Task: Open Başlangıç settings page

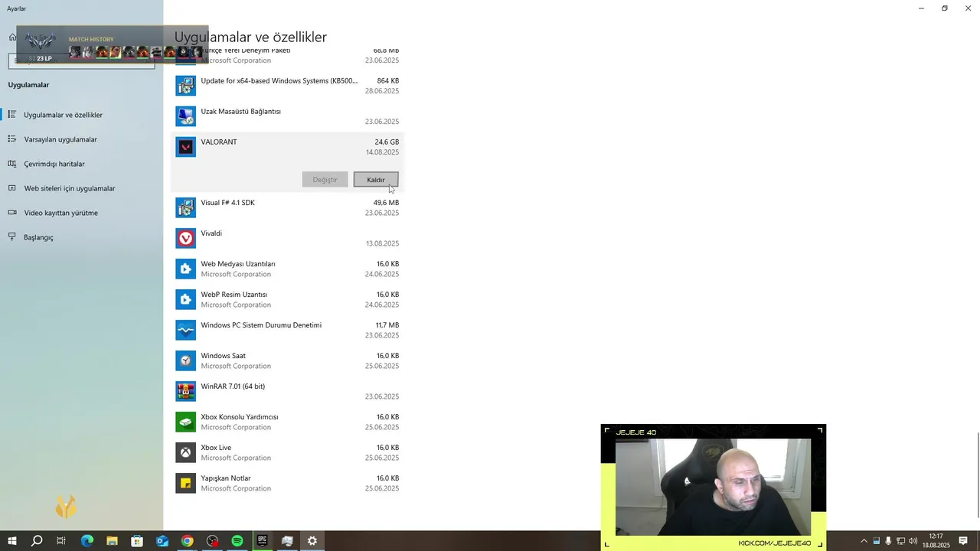Action: click(x=38, y=237)
